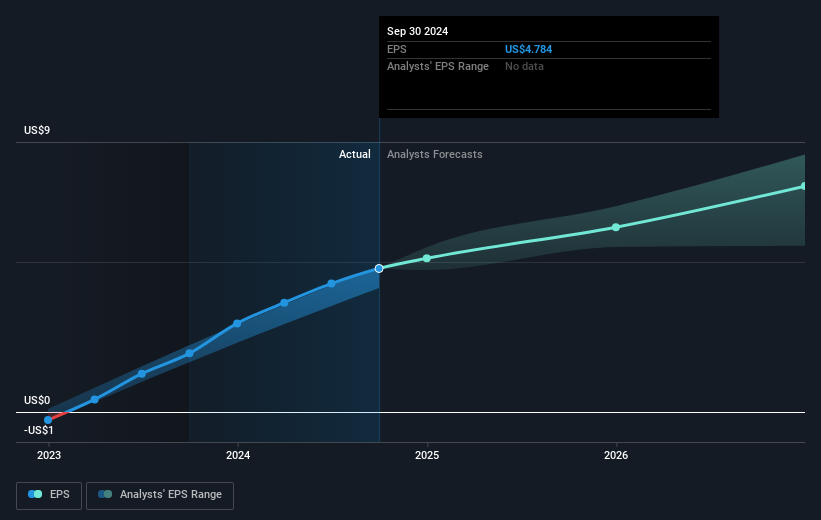
Task: Select the spring 2024 EPS data point
Action: pyautogui.click(x=284, y=303)
